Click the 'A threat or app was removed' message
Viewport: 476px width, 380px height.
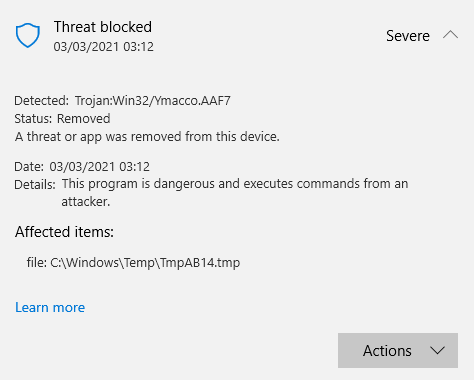coord(147,137)
